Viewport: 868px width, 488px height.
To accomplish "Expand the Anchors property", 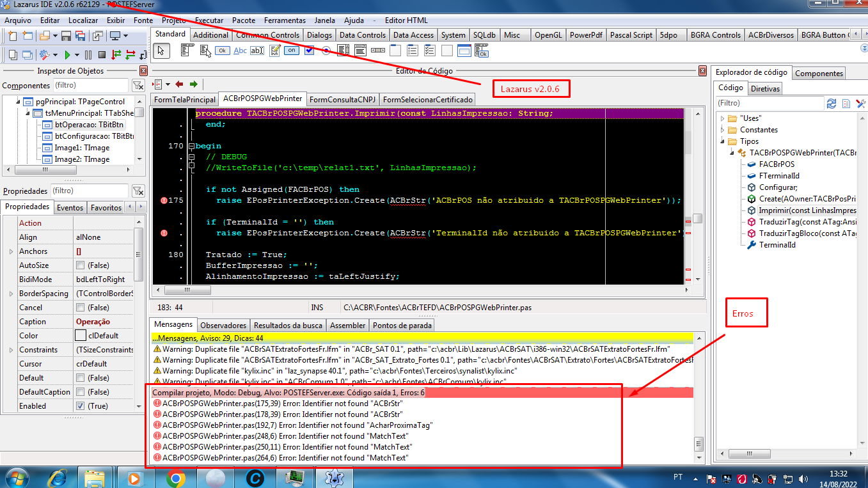I will tap(11, 251).
